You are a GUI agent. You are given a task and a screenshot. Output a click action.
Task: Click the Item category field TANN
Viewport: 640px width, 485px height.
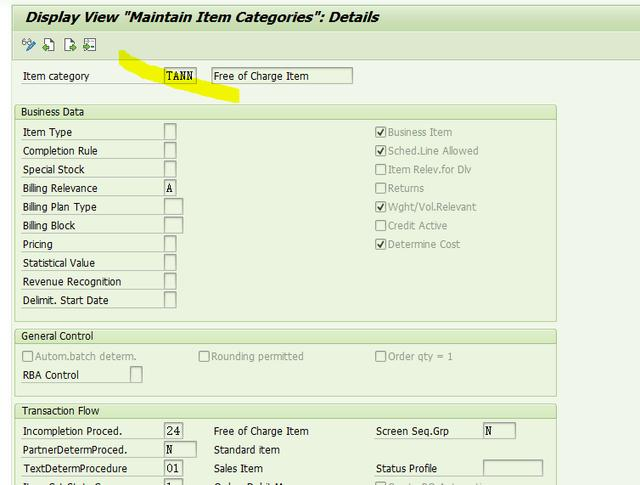pyautogui.click(x=180, y=76)
